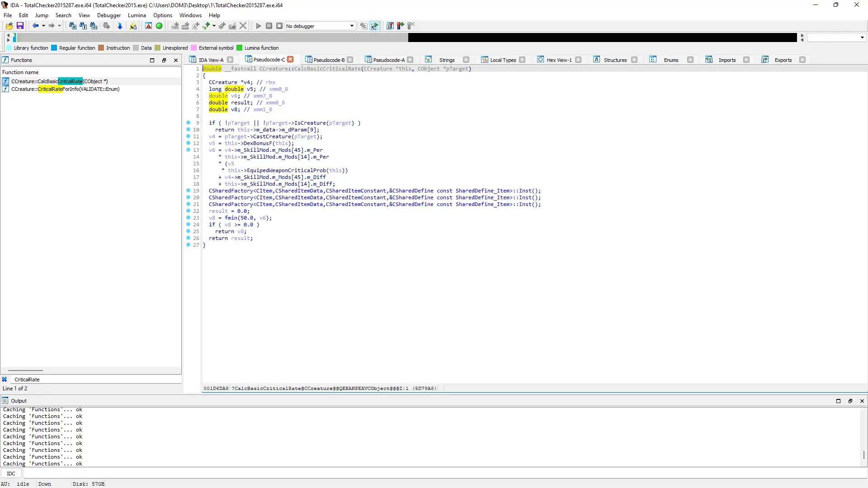The height and width of the screenshot is (488, 868).
Task: Click the highlighted debugger toolbar icon with green arrow
Action: point(374,26)
